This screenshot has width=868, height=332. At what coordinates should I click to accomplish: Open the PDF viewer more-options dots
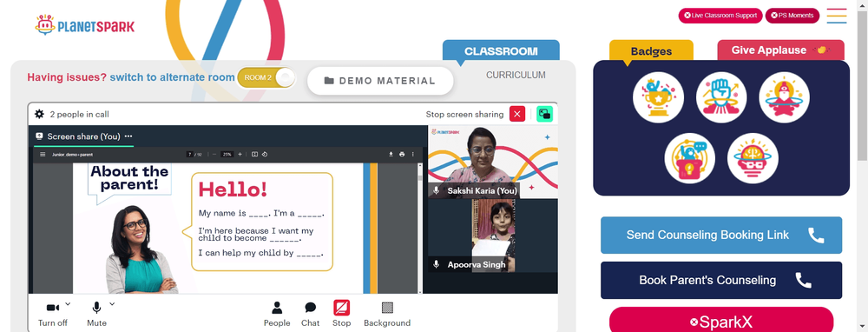pos(413,155)
